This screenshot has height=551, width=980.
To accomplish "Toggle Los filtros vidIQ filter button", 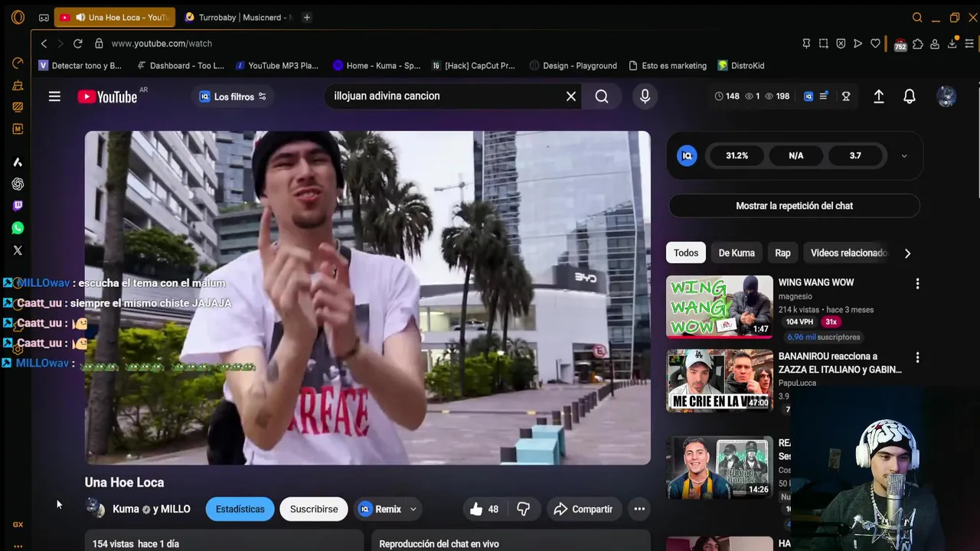I will point(232,96).
